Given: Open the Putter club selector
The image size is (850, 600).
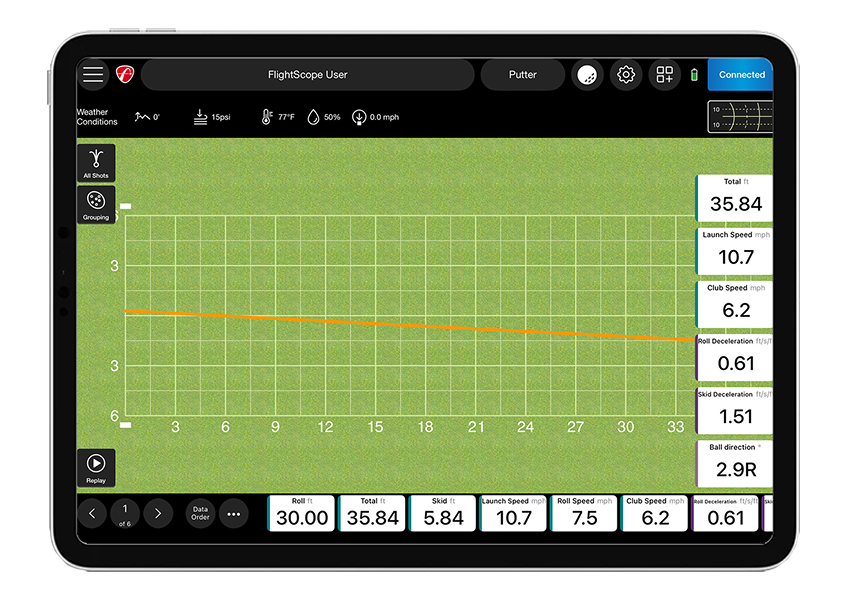Looking at the screenshot, I should [522, 75].
